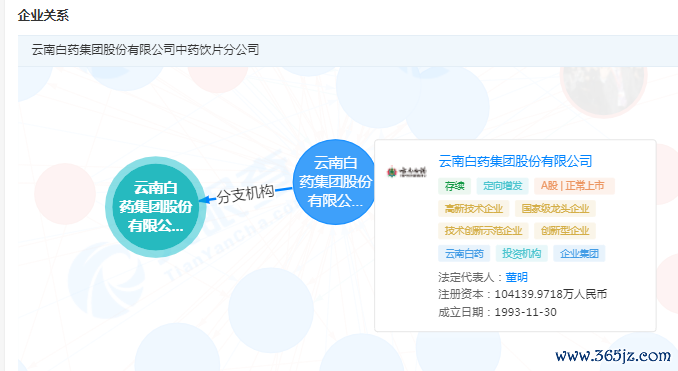This screenshot has width=678, height=371.
Task: Click the 企业关系 section heading
Action: (43, 15)
